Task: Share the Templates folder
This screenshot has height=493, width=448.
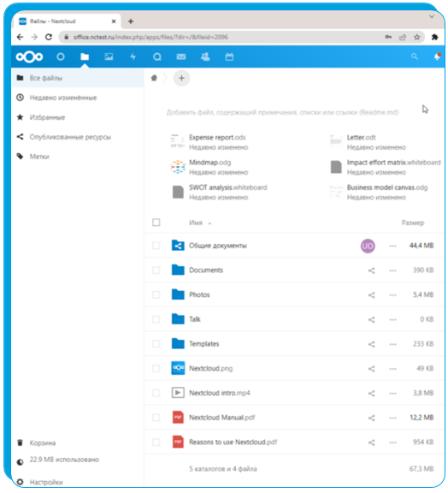Action: coord(371,344)
